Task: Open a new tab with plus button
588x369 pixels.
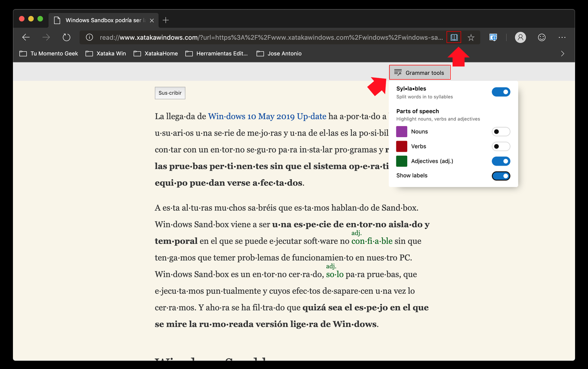Action: pos(166,20)
